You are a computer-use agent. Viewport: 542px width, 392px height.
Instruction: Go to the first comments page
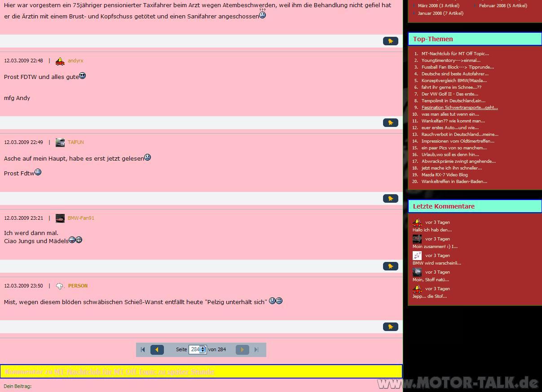(143, 350)
